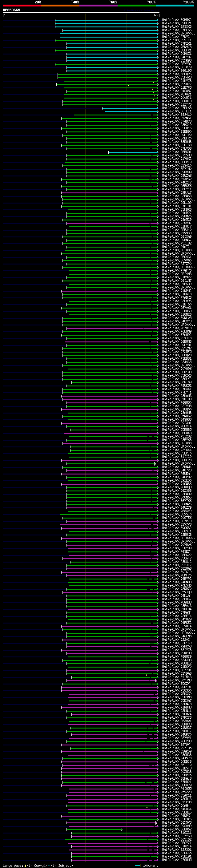The image size is (197, 868).
Task: Select hit label UniRef100_C0HGZ1
Action: 176,54
